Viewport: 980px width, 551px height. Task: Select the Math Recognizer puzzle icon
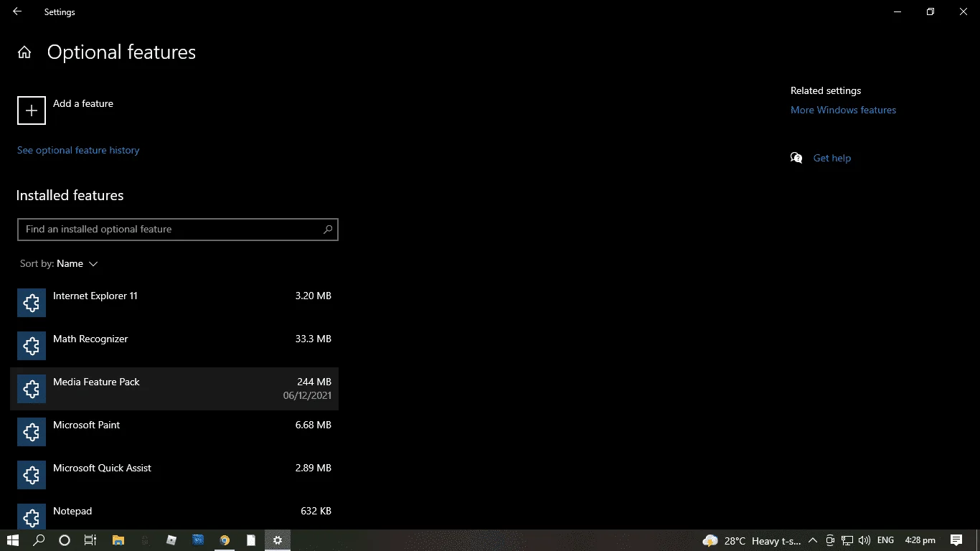point(32,346)
